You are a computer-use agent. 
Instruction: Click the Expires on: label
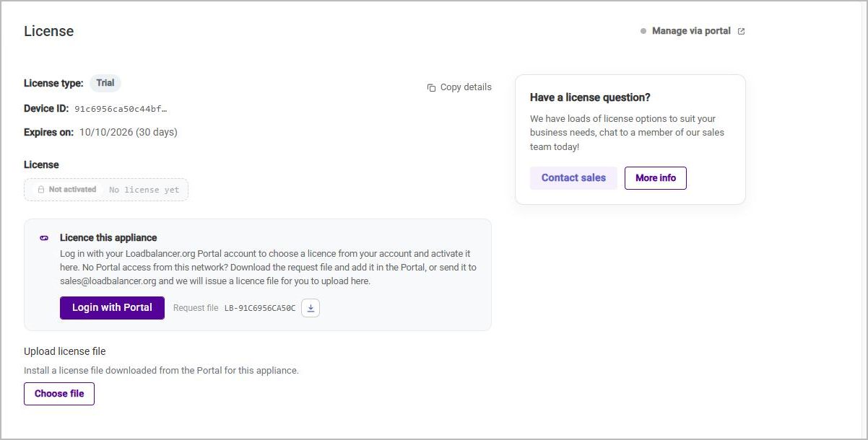point(49,132)
